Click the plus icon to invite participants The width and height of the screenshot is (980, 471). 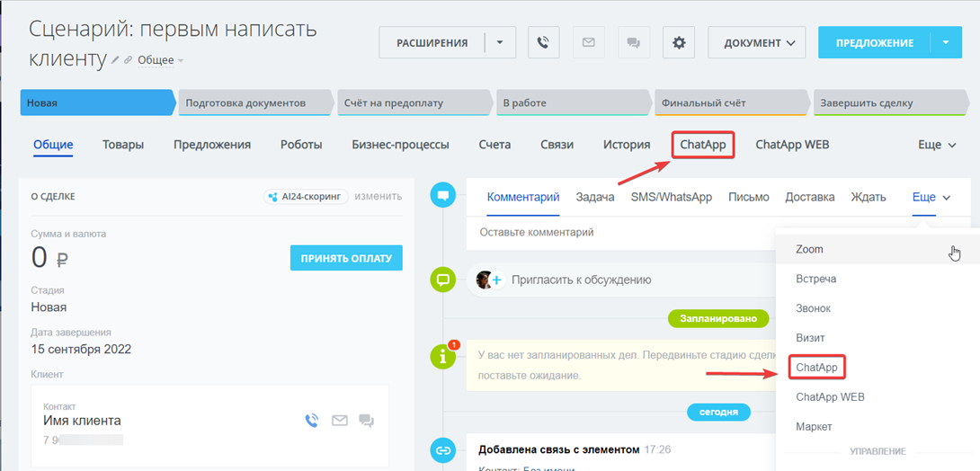click(496, 280)
